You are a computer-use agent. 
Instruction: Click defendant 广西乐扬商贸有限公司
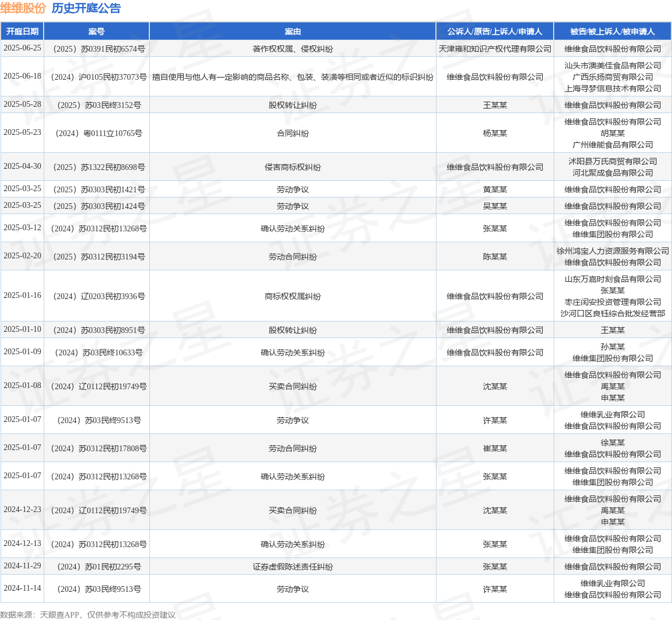click(x=612, y=77)
